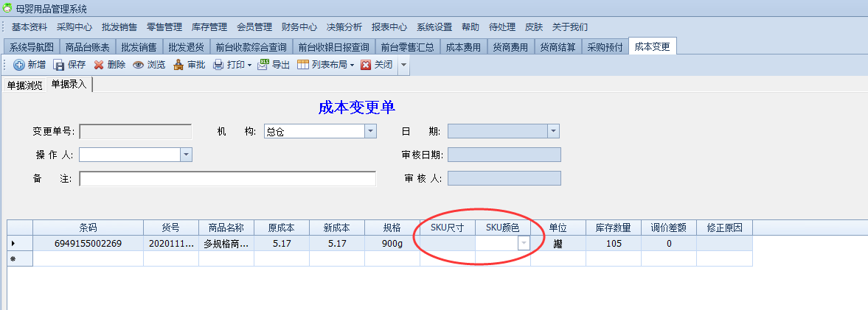Open the 系统设置 menu
Screen dimensions: 868x310
(x=434, y=27)
